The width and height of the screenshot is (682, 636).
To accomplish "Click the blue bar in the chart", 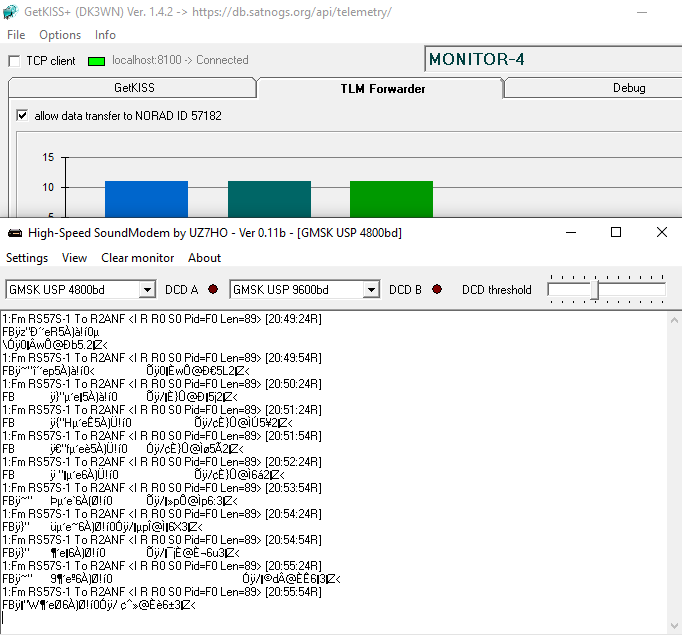I will tap(147, 199).
